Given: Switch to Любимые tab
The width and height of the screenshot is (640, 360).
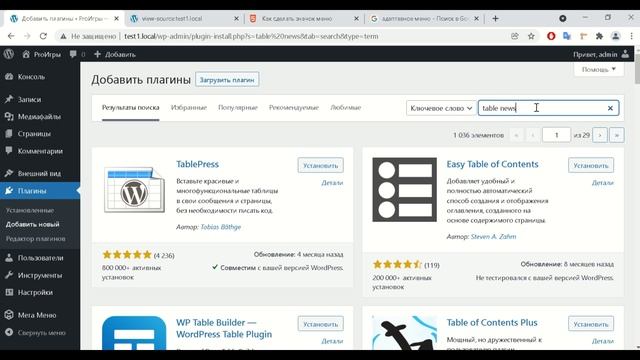Looking at the screenshot, I should point(346,108).
